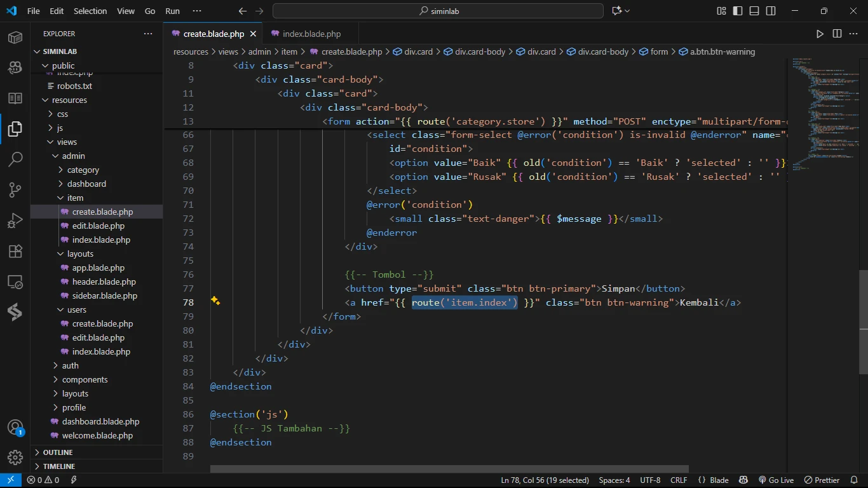Toggle the Panel layout button

coord(754,11)
